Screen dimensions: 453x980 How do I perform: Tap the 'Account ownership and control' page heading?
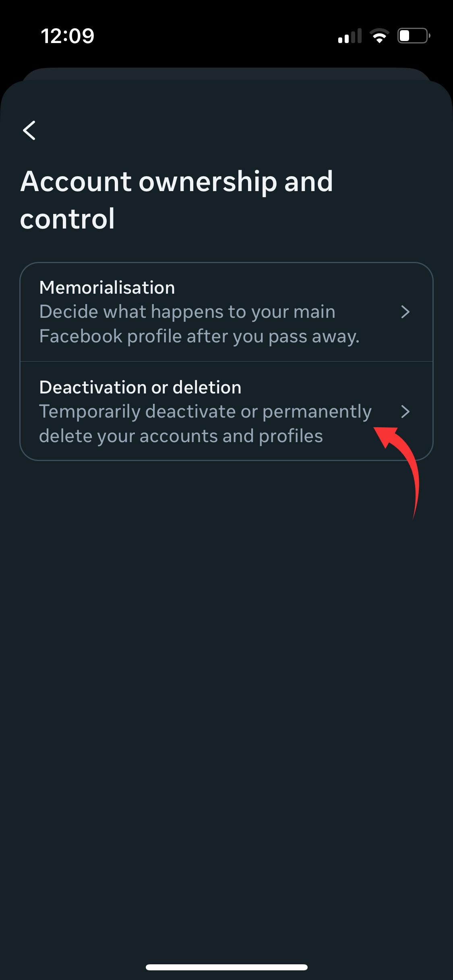(177, 200)
